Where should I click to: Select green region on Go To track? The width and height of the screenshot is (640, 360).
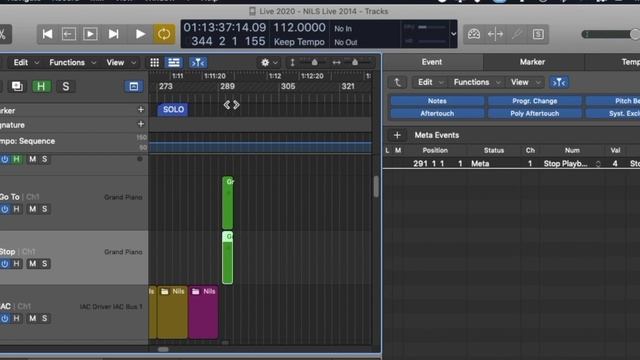click(228, 203)
